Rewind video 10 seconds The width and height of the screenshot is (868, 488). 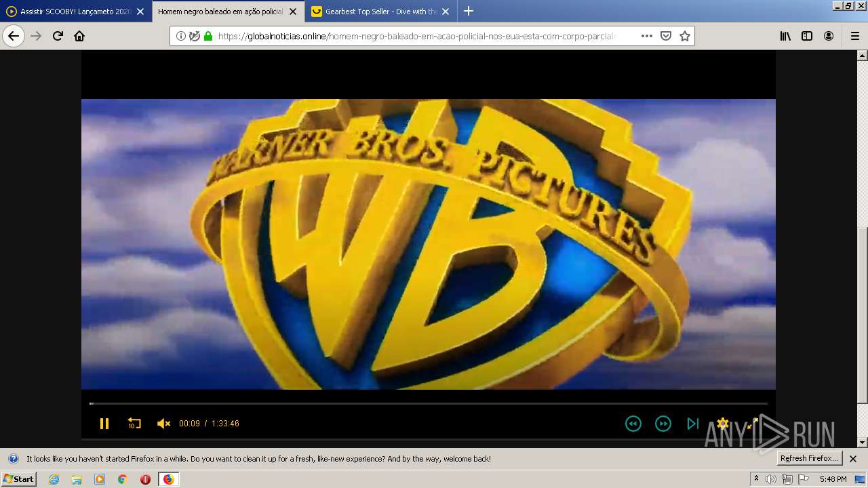(x=134, y=424)
